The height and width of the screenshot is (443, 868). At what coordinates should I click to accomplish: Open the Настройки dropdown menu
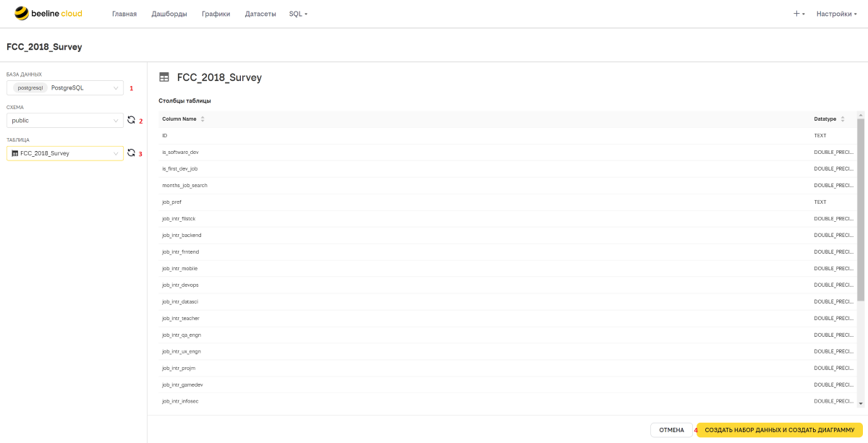click(x=837, y=14)
